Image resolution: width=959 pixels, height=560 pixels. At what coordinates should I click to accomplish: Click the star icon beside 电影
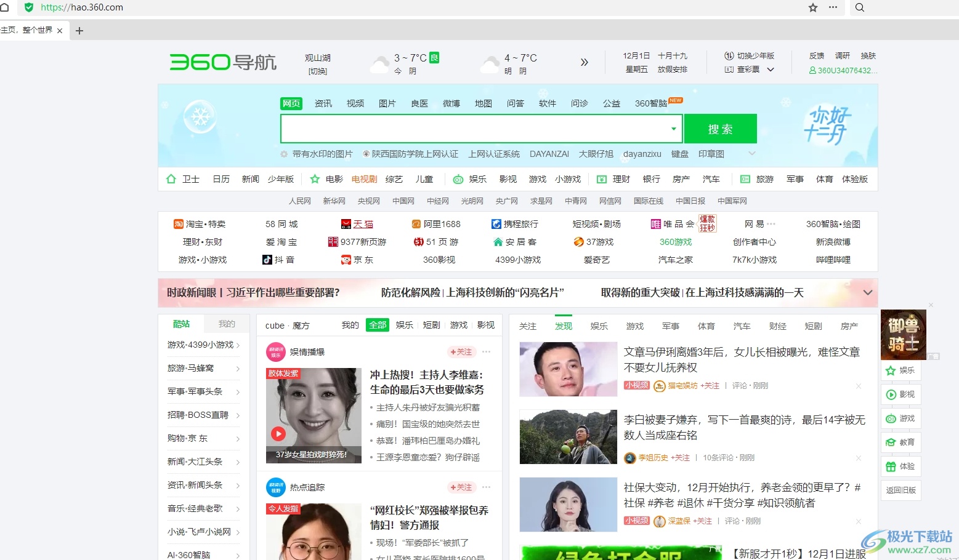(315, 179)
